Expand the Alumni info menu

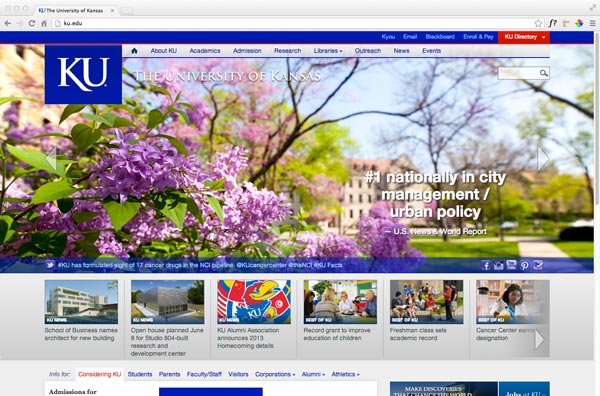click(313, 374)
